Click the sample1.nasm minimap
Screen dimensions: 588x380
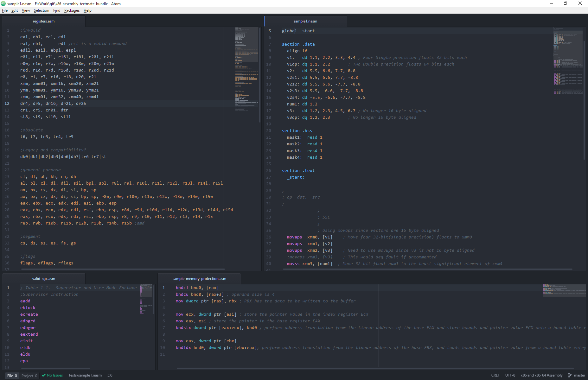click(x=568, y=61)
